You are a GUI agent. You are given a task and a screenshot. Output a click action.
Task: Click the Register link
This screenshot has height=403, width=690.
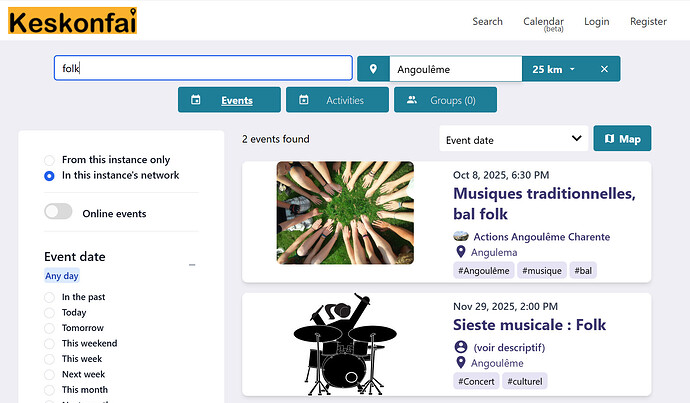648,21
